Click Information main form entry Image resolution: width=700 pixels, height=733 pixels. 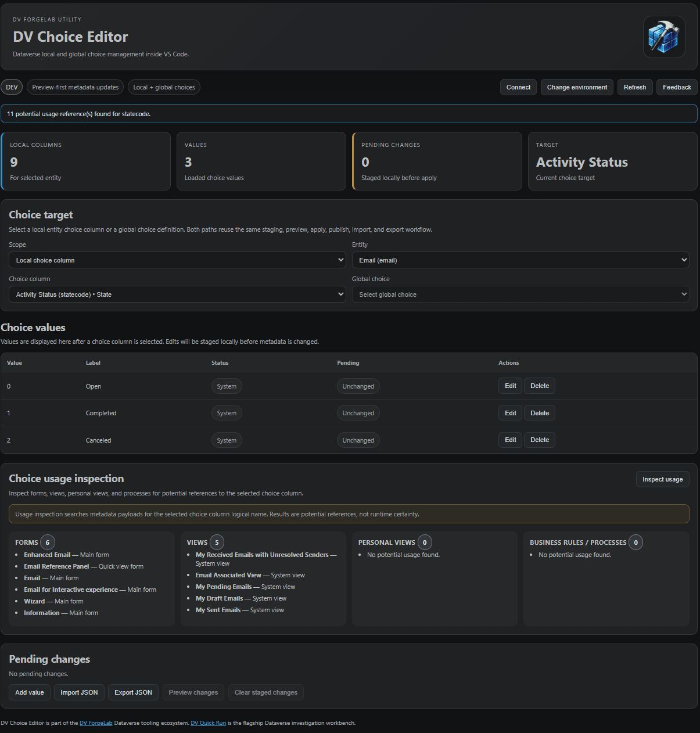[x=61, y=613]
